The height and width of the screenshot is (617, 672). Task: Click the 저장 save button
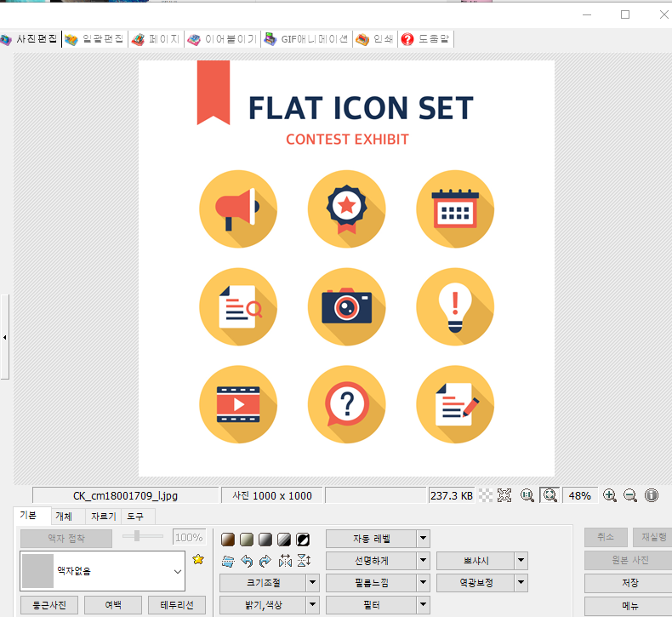click(629, 583)
